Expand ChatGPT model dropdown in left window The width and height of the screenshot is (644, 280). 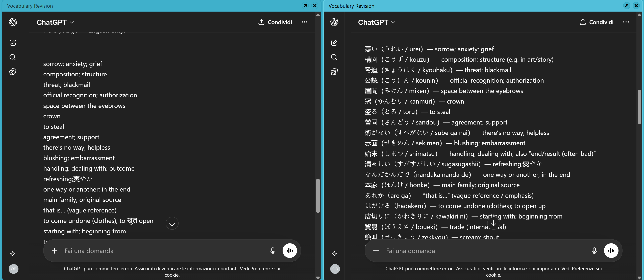(x=55, y=22)
